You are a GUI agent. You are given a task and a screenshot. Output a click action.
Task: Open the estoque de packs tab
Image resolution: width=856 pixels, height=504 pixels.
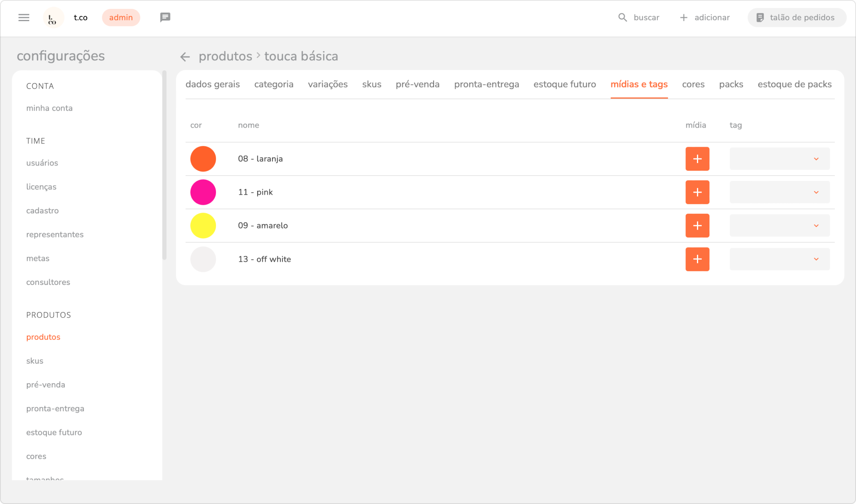(x=794, y=85)
